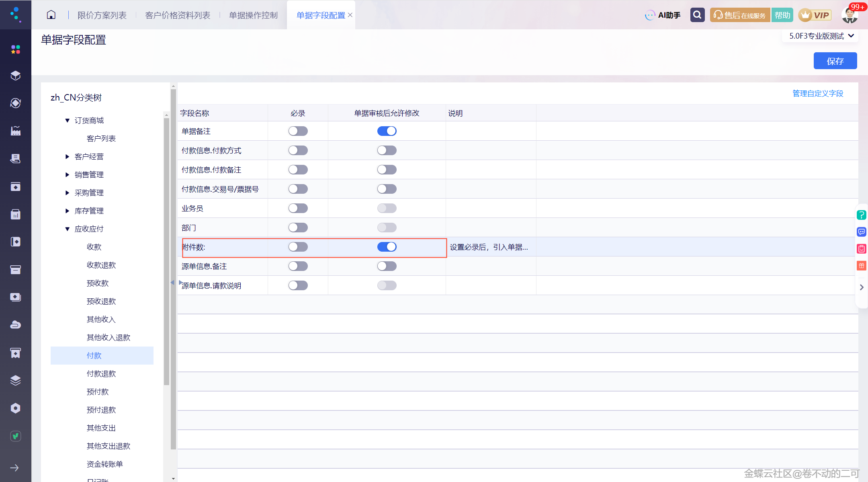The height and width of the screenshot is (482, 868).
Task: Click the 说明 text in 附件数 row
Action: coord(489,247)
